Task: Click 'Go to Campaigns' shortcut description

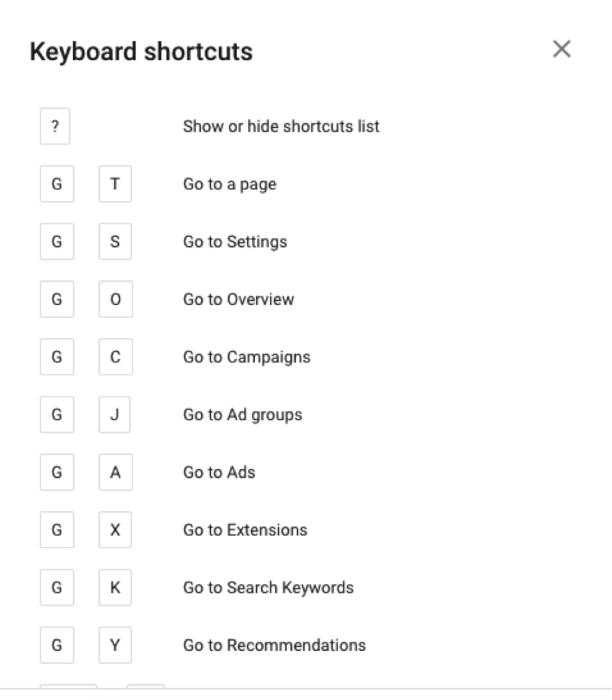Action: pos(247,357)
